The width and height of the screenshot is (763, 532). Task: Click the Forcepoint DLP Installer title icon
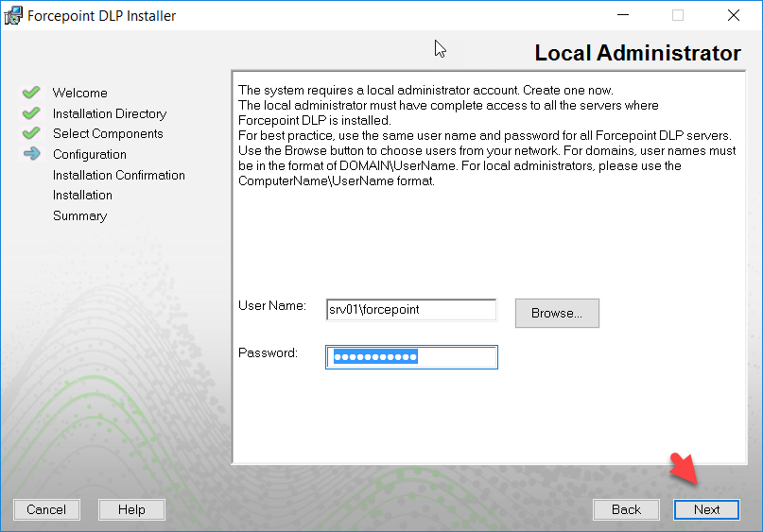[x=13, y=15]
